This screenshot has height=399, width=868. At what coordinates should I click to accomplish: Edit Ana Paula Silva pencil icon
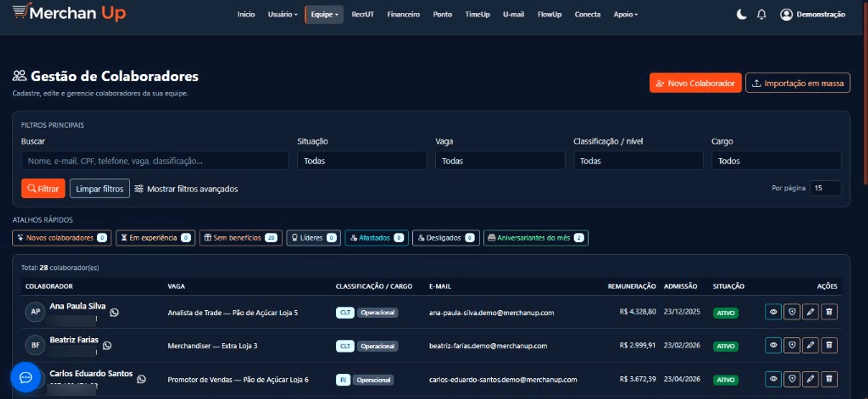(810, 312)
